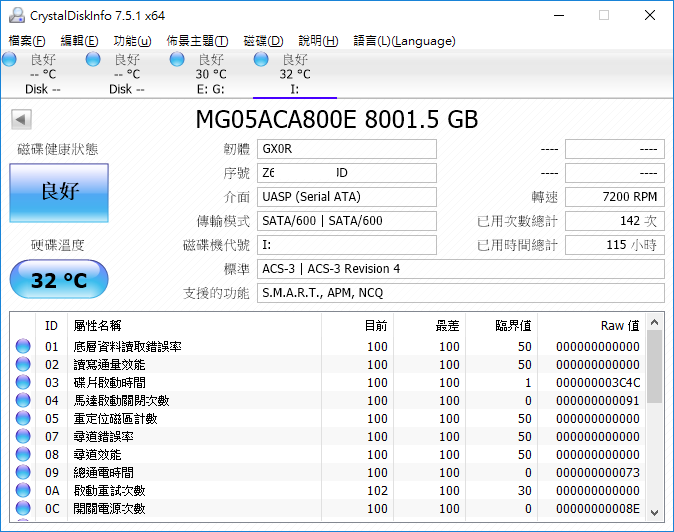Click the status icon for attribute 03

pyautogui.click(x=23, y=382)
